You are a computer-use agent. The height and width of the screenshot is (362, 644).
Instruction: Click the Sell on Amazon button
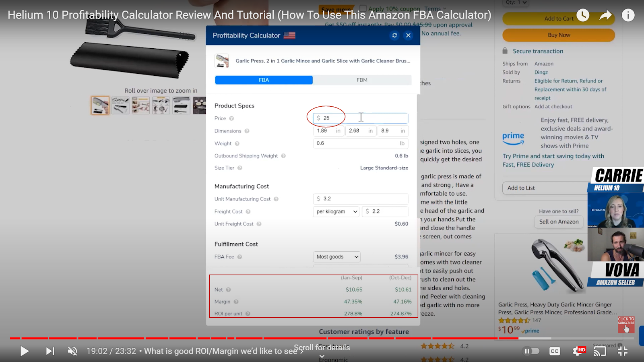pyautogui.click(x=559, y=222)
